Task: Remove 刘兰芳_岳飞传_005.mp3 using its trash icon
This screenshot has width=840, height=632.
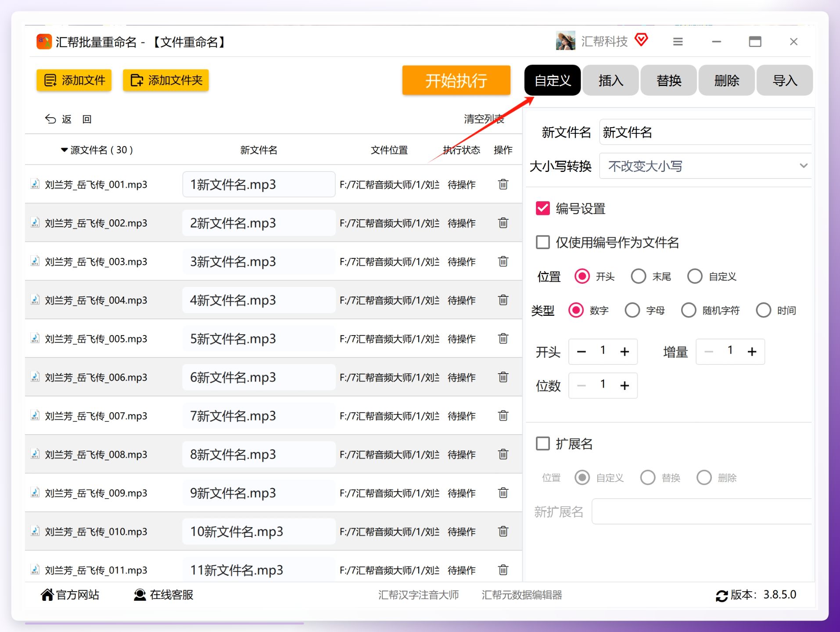Action: (x=503, y=339)
